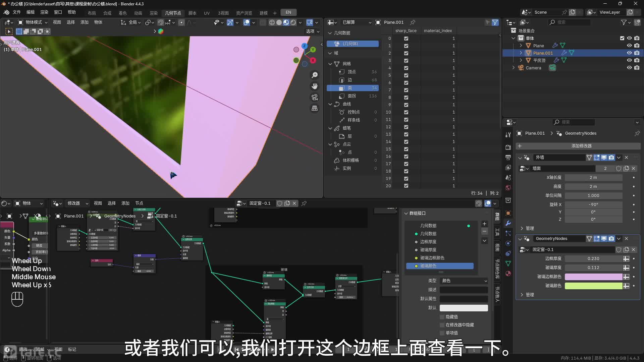Switch perspective/orthographic grid icon
Screen dimensions: 644x362
click(x=315, y=108)
